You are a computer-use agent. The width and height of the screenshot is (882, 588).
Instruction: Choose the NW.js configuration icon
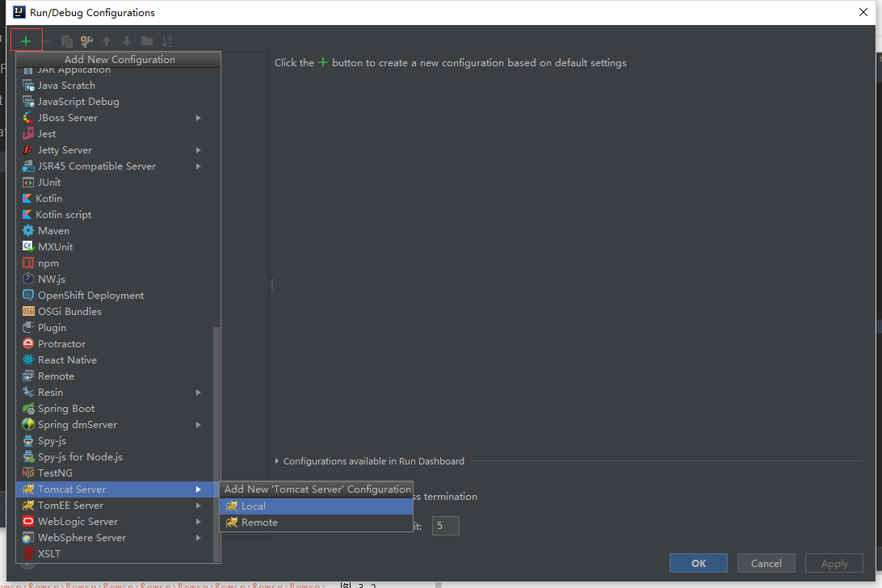(28, 279)
